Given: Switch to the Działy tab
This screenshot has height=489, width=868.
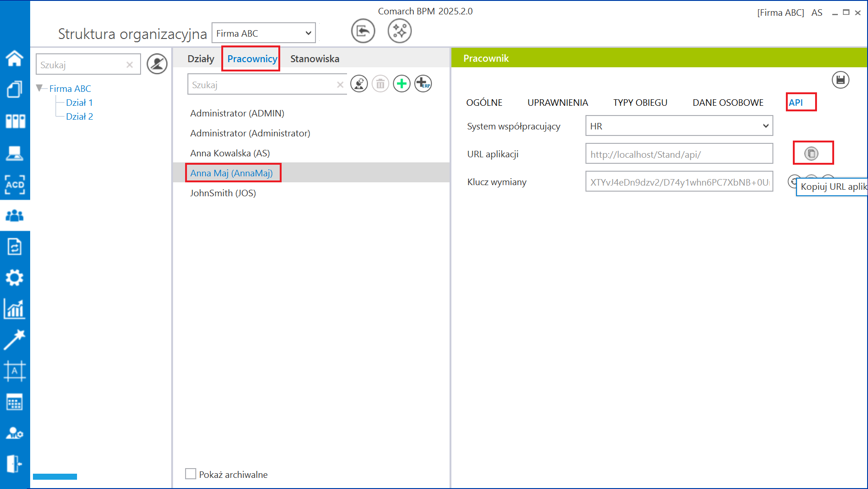Looking at the screenshot, I should tap(201, 59).
